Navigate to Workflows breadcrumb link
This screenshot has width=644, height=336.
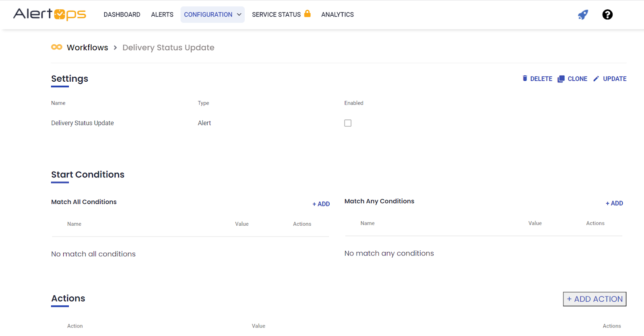click(x=87, y=47)
